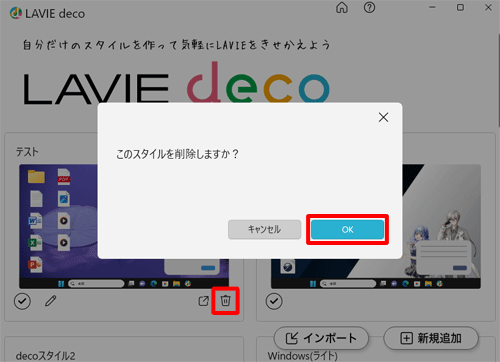The height and width of the screenshot is (362, 500).
Task: Minimize the LAVIE deco window
Action: click(432, 7)
